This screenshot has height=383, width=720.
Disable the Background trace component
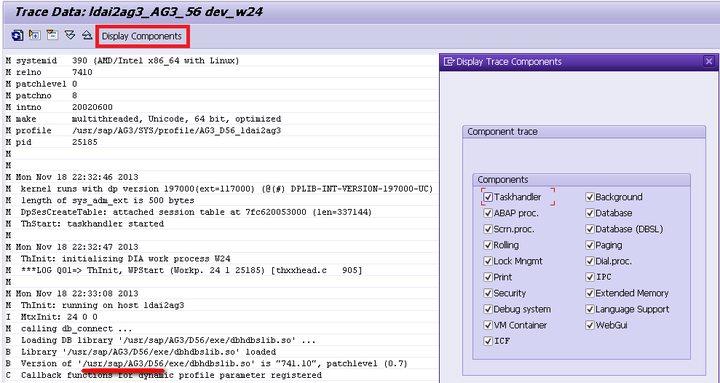[590, 197]
